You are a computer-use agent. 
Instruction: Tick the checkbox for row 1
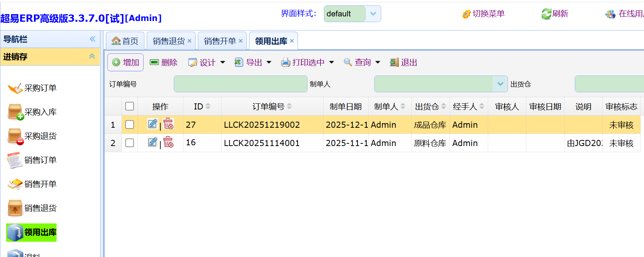129,125
